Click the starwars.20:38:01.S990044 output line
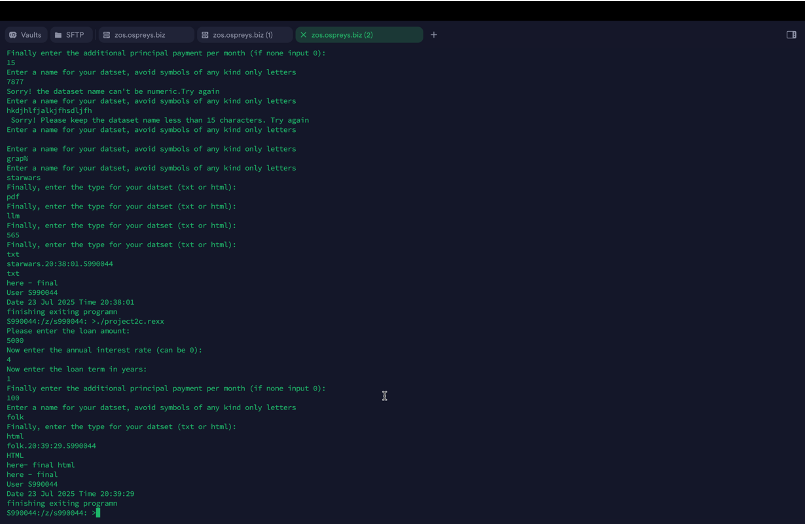The height and width of the screenshot is (524, 806). click(60, 264)
